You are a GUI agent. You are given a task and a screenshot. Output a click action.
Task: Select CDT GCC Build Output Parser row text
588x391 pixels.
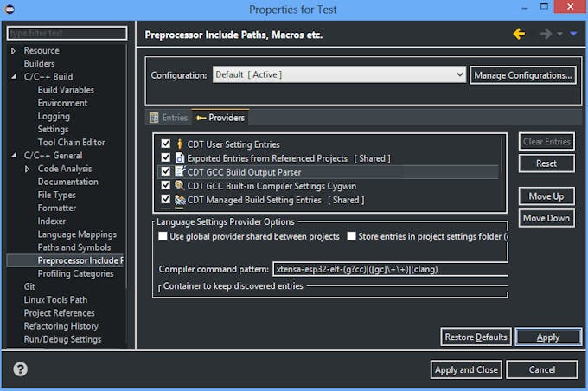[244, 172]
